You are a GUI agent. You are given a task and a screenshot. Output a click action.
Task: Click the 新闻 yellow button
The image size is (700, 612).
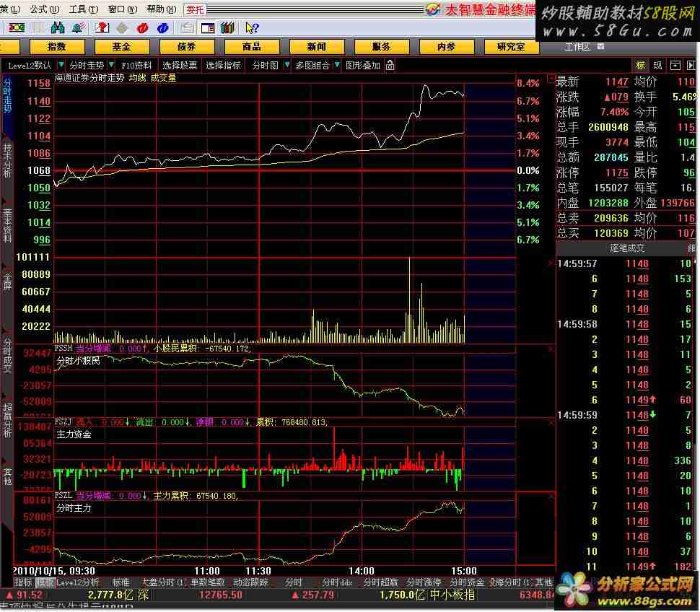tap(317, 46)
